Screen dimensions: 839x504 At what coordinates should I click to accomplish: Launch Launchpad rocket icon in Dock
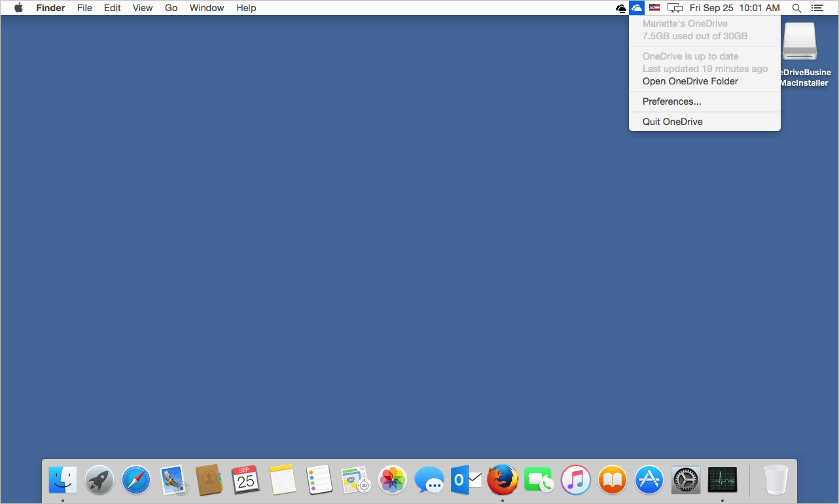[x=99, y=480]
